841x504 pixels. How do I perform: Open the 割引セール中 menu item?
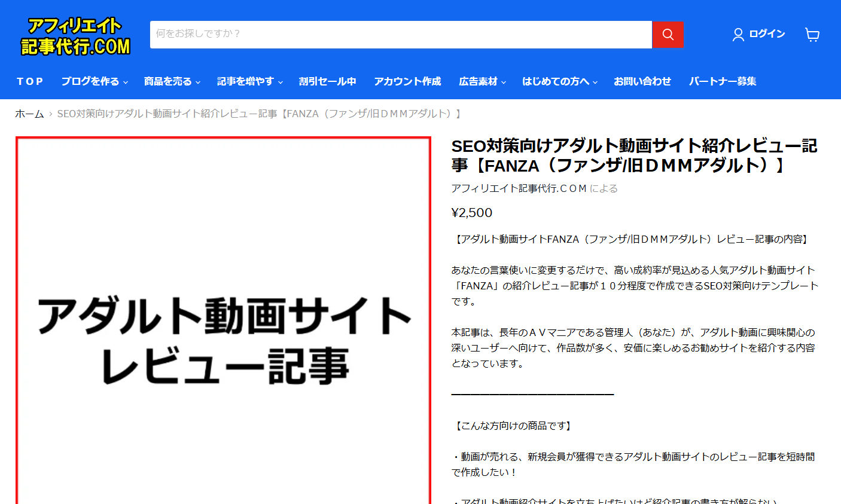point(327,81)
